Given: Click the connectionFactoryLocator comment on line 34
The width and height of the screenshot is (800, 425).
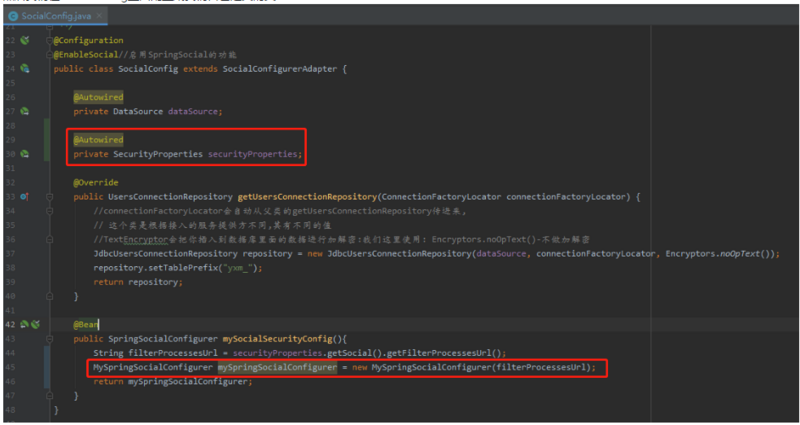Looking at the screenshot, I should 280,211.
